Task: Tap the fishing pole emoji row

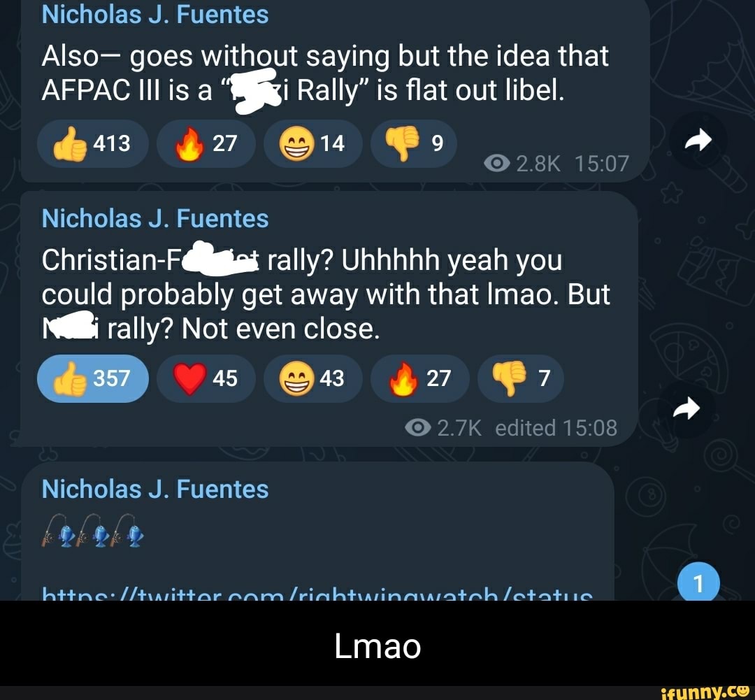Action: pyautogui.click(x=92, y=531)
